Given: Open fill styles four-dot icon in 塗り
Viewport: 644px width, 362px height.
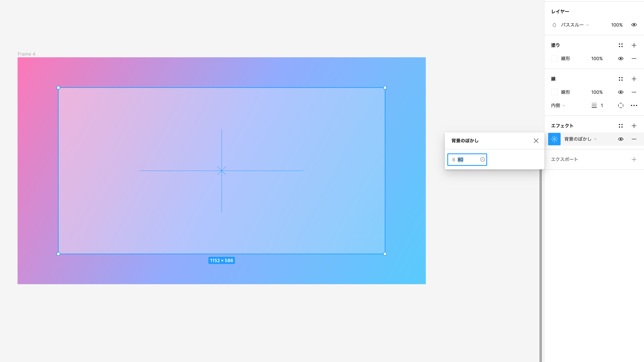Looking at the screenshot, I should (621, 45).
